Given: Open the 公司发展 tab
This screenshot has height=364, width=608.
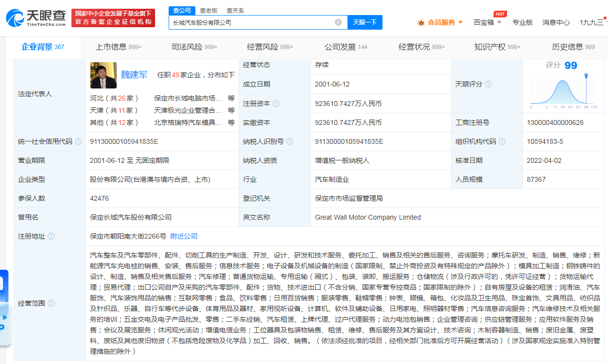Looking at the screenshot, I should pyautogui.click(x=346, y=47).
